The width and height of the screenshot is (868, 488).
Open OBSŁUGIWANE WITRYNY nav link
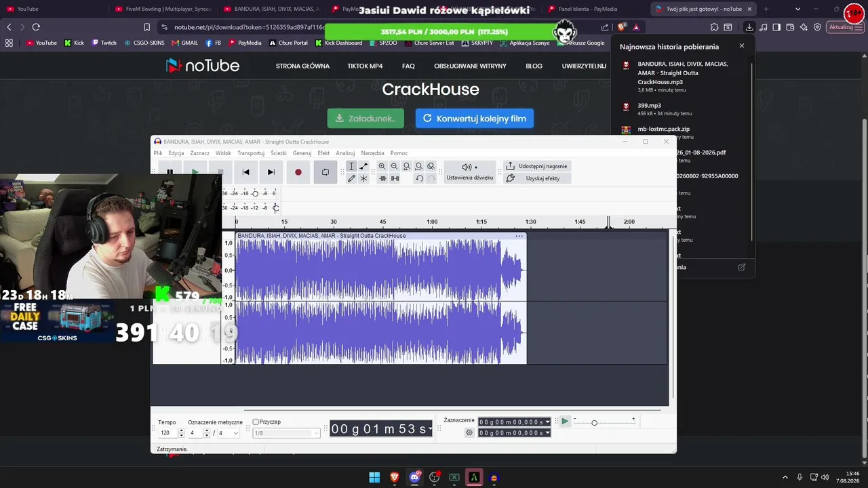click(470, 66)
